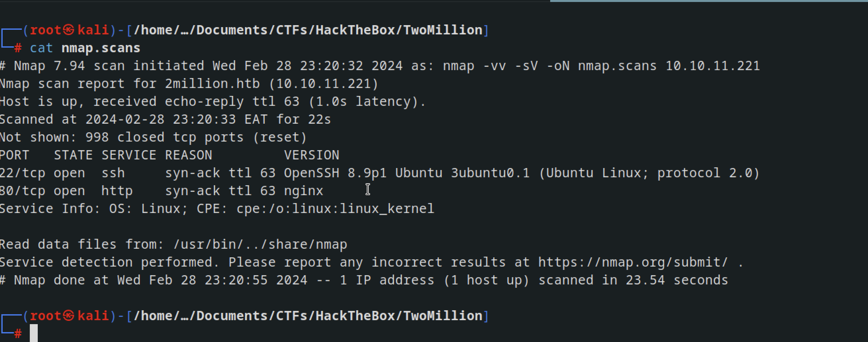The height and width of the screenshot is (342, 868).
Task: Click the TwoMillion directory in top prompt path
Action: click(x=443, y=30)
